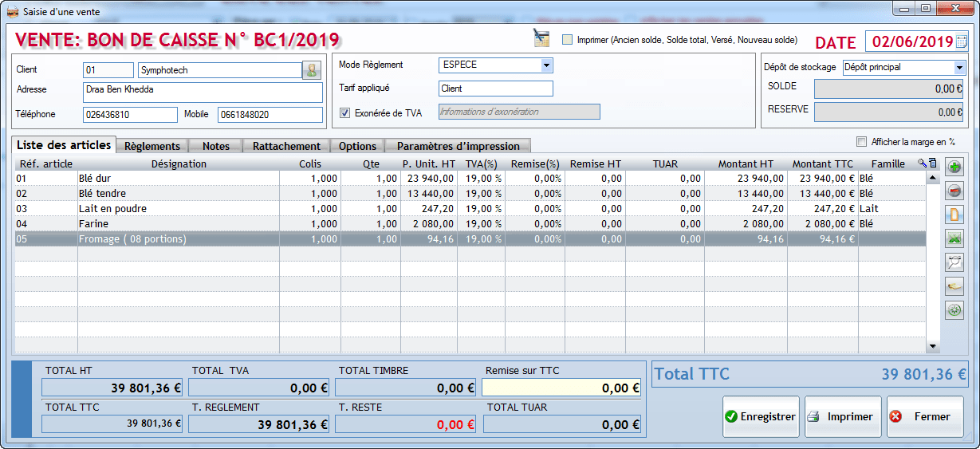
Task: Open the Rattachement tab
Action: coord(286,146)
